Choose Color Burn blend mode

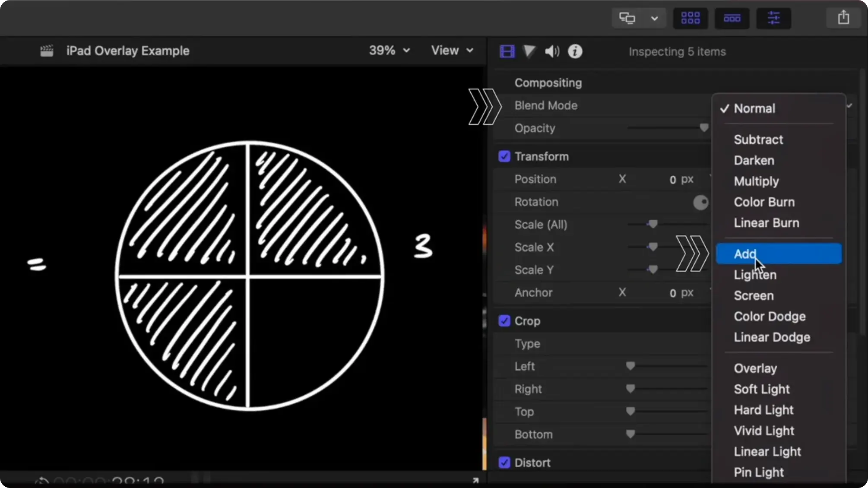pyautogui.click(x=779, y=202)
